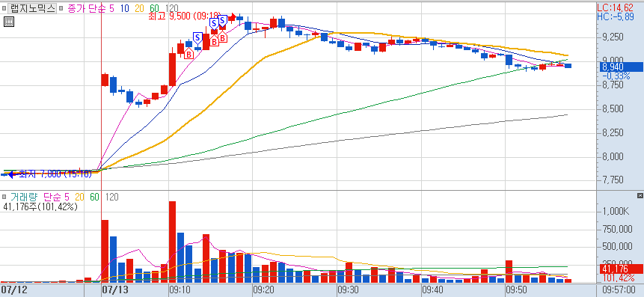
Task: Click the middle B buy marker
Action: point(214,40)
